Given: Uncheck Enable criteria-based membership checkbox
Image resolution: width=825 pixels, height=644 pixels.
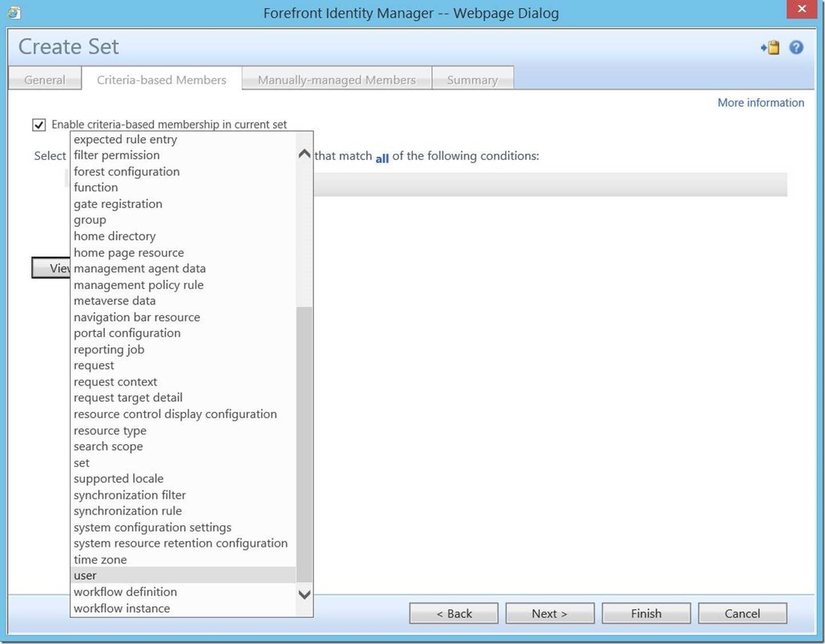Looking at the screenshot, I should [39, 125].
